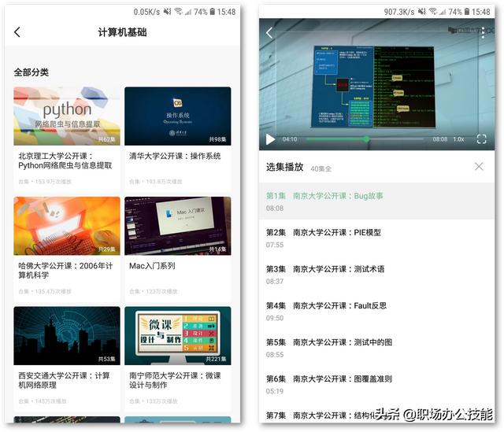Tap the 共221集 badge on 微课 course
The height and width of the screenshot is (432, 504).
(x=216, y=359)
